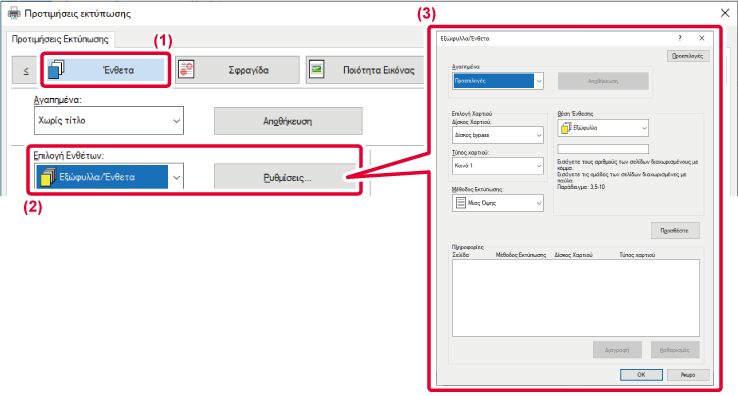Click the Ένθετα stacked pages icon
This screenshot has width=738, height=396.
pos(56,69)
